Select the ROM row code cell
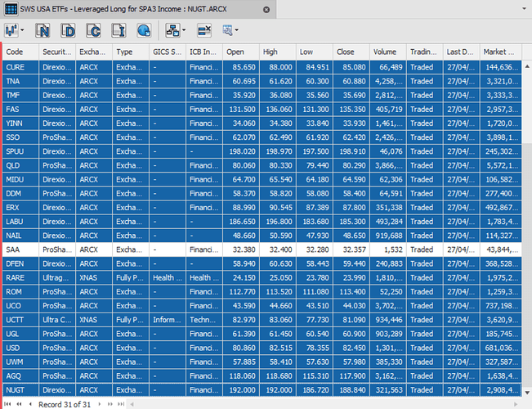The width and height of the screenshot is (532, 409). pyautogui.click(x=20, y=292)
